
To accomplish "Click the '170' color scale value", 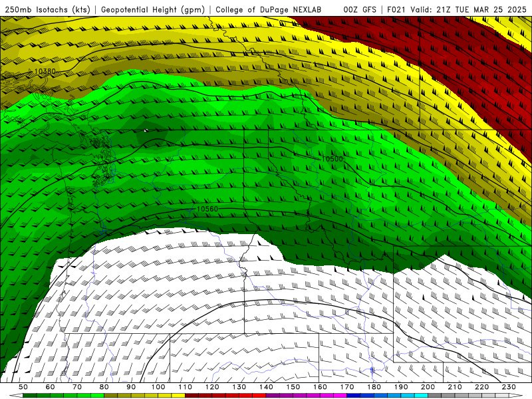I will [347, 387].
